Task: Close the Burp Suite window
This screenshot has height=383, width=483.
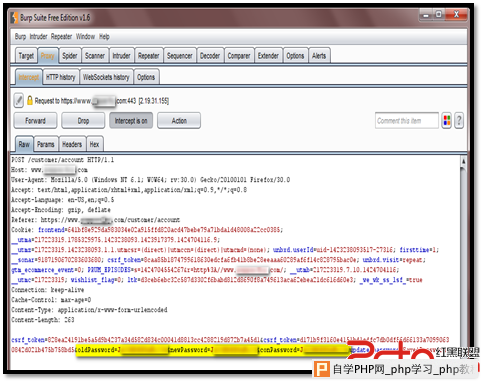Action: 456,15
